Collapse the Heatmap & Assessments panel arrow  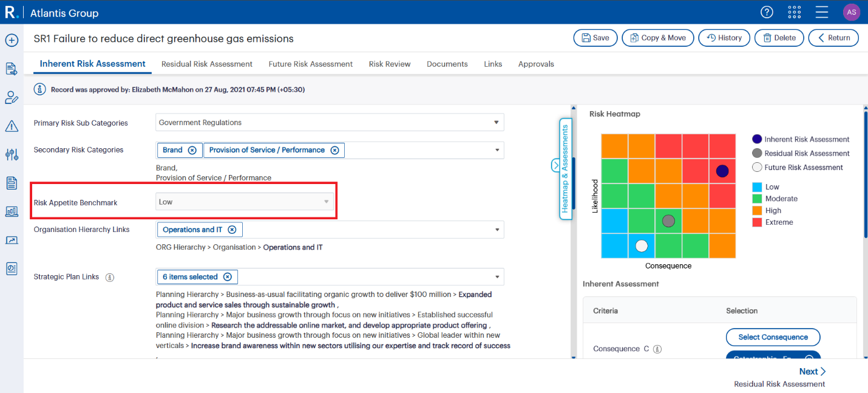[555, 165]
